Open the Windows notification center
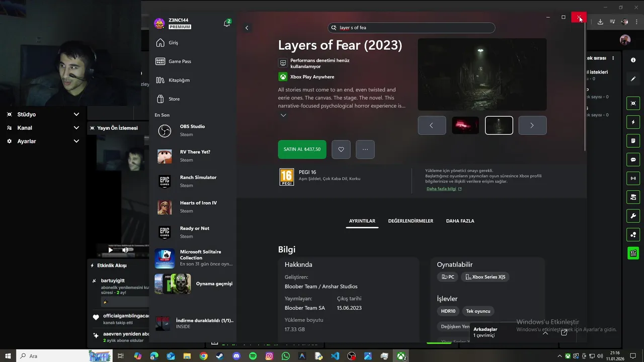This screenshot has height=362, width=644. pos(633,356)
